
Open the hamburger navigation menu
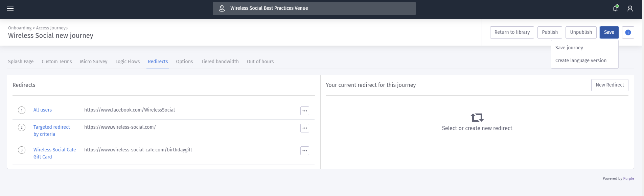[x=10, y=8]
